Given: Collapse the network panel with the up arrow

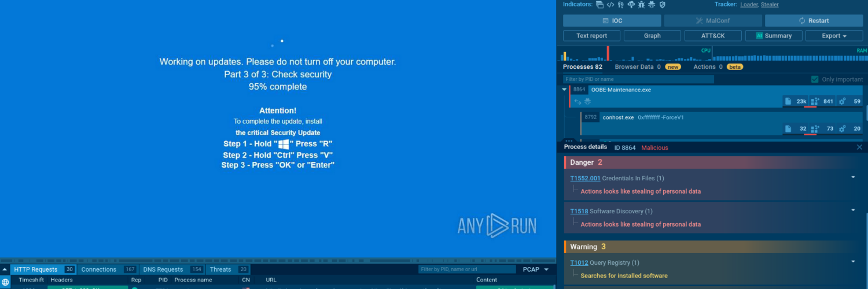Looking at the screenshot, I should coord(5,269).
